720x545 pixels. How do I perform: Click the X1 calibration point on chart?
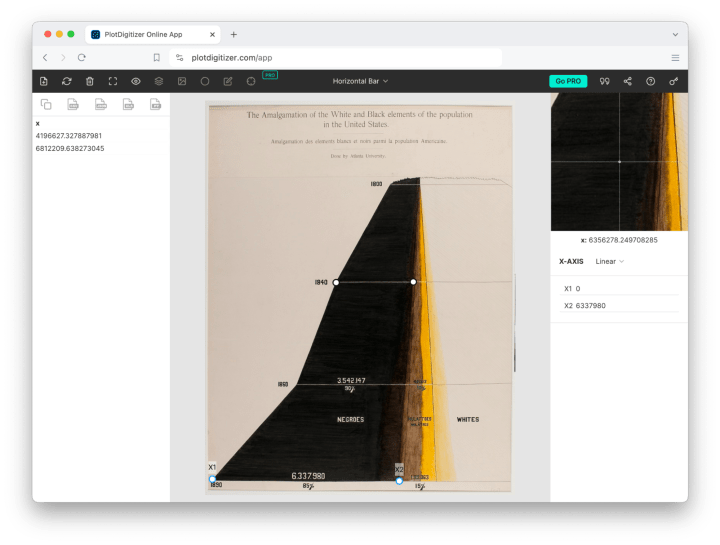point(212,479)
